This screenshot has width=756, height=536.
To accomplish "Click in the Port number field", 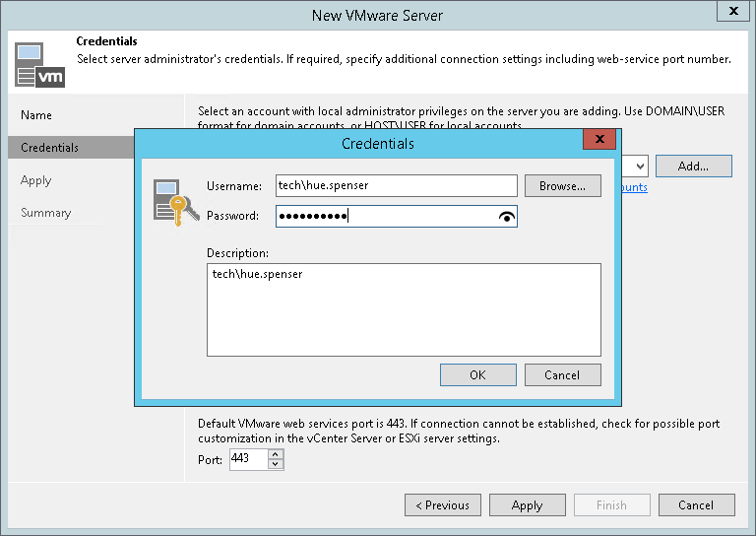I will pos(248,459).
